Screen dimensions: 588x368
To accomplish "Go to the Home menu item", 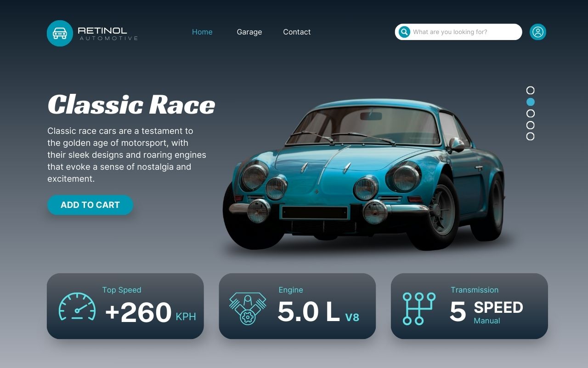I will pyautogui.click(x=202, y=32).
